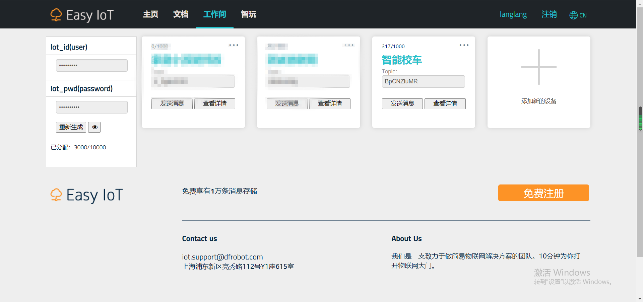Click the scrollbar down arrow
Image resolution: width=644 pixels, height=302 pixels.
point(640,299)
